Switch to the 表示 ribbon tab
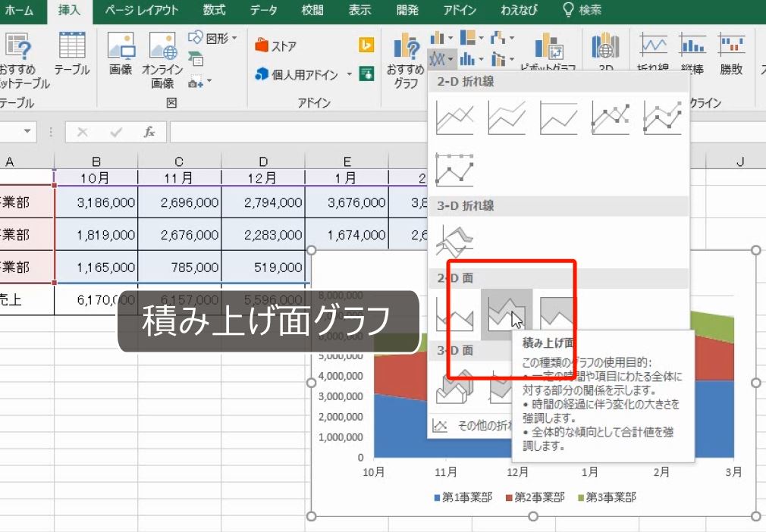The image size is (766, 532). tap(360, 11)
